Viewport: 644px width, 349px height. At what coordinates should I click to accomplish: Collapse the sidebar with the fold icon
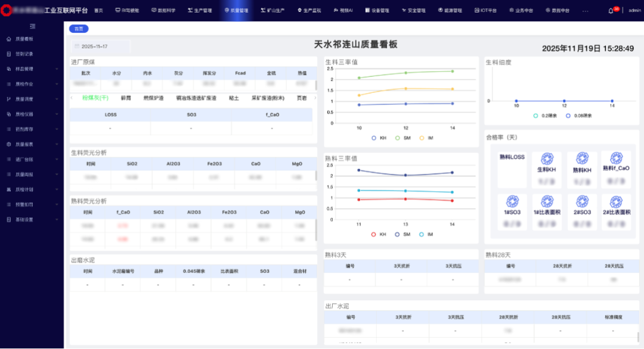[32, 26]
